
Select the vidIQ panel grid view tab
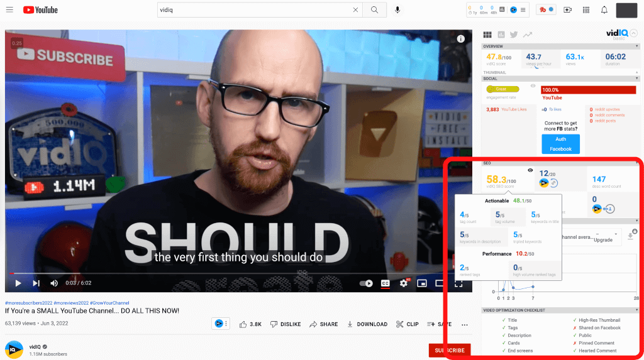tap(487, 35)
